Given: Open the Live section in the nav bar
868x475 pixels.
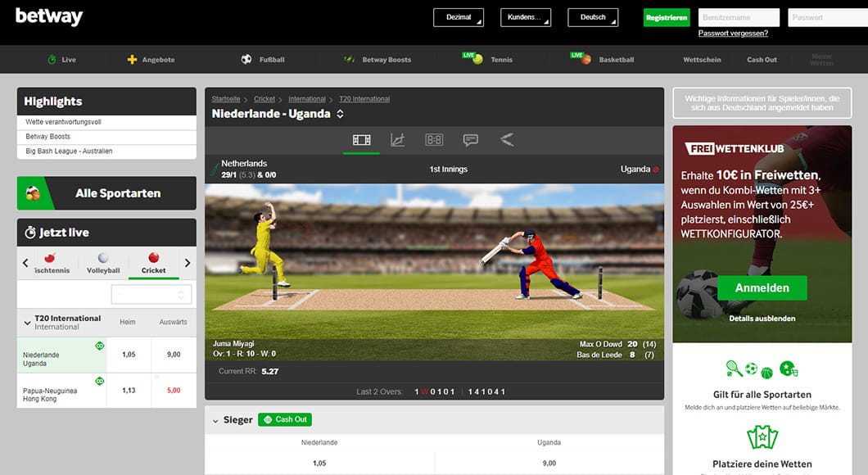Looking at the screenshot, I should point(61,59).
